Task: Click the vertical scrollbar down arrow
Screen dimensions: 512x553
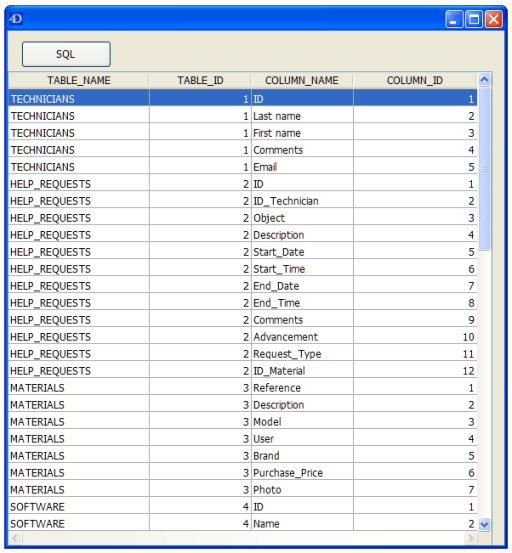Action: 484,524
